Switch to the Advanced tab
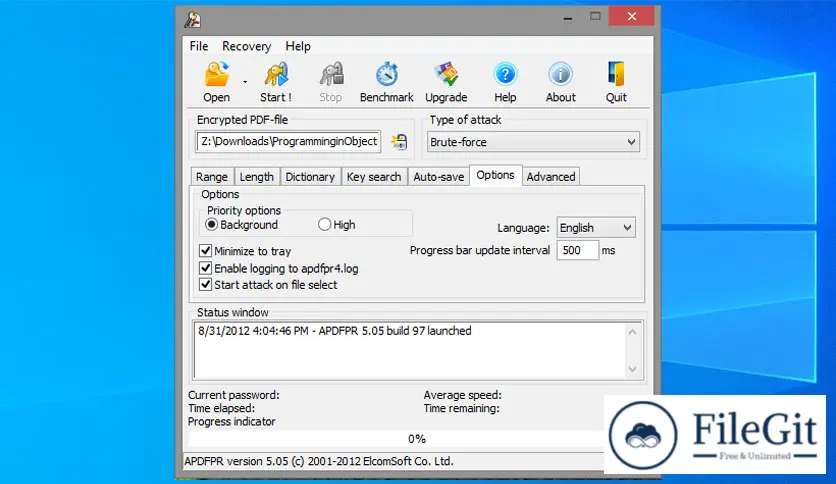Screen dimensions: 836x484 pos(551,177)
